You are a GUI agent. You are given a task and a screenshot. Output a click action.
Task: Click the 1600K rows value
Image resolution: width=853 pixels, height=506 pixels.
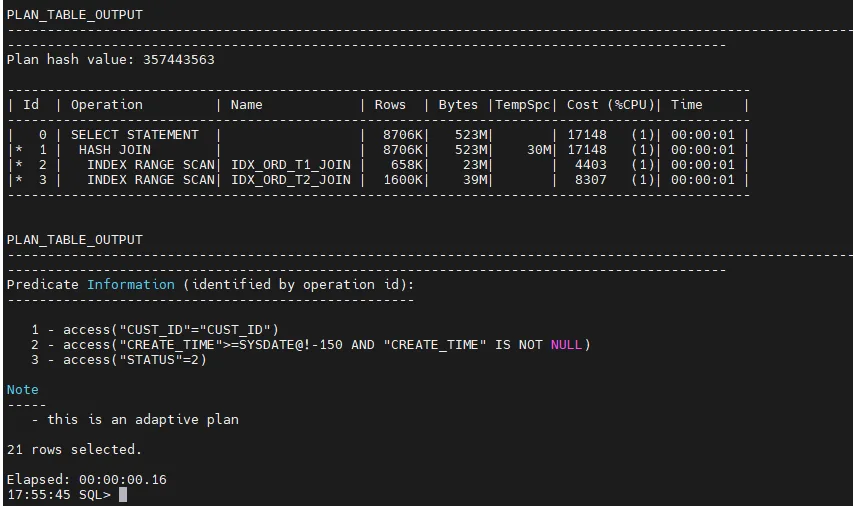tap(403, 180)
